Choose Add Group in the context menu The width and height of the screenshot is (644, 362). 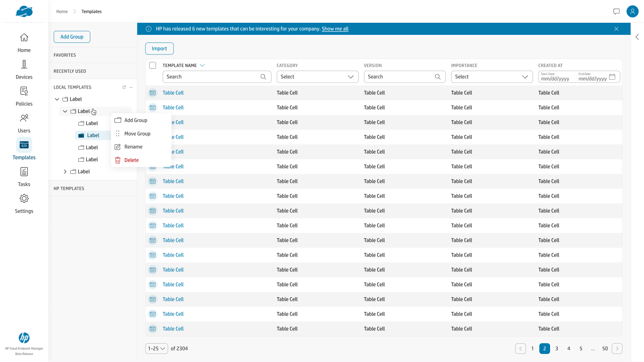pos(141,120)
